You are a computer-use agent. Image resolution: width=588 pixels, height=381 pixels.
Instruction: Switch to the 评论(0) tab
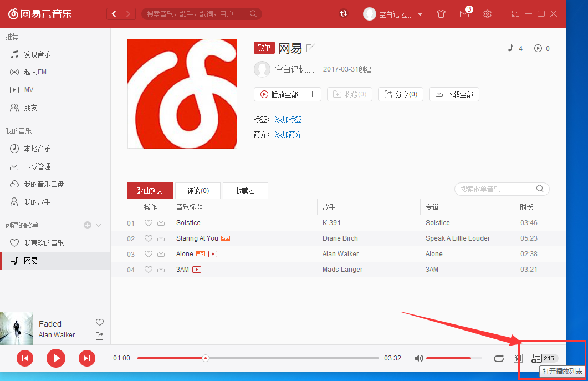click(197, 190)
